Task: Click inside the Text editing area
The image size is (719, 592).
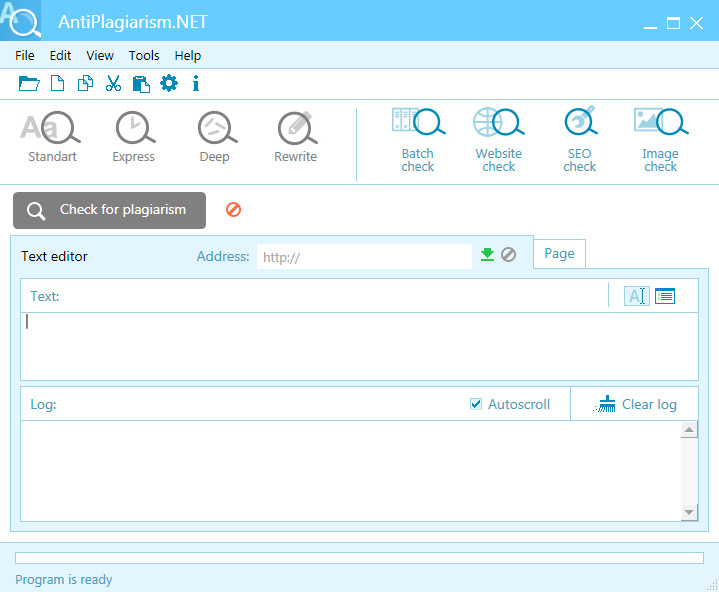Action: [360, 346]
